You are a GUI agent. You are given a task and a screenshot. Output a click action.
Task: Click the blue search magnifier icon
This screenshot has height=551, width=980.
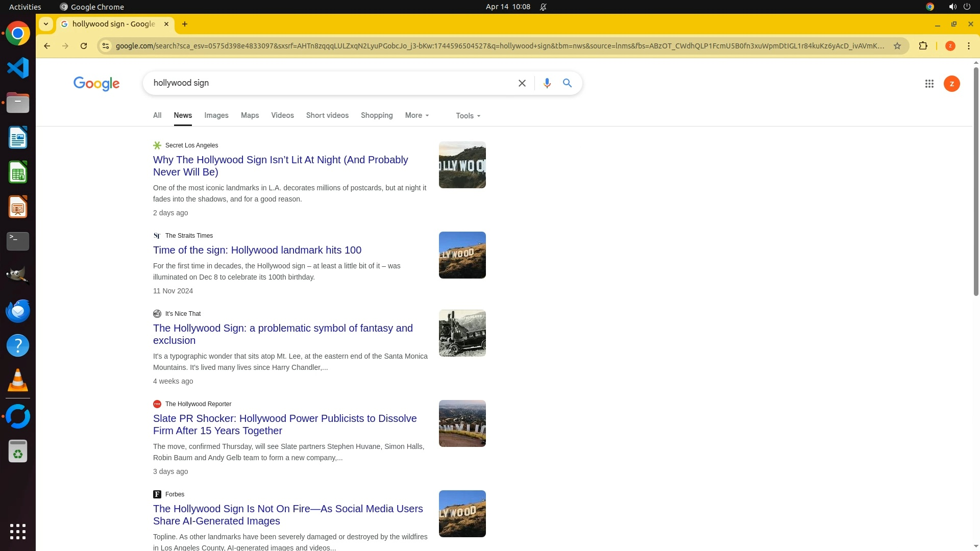[x=567, y=83]
